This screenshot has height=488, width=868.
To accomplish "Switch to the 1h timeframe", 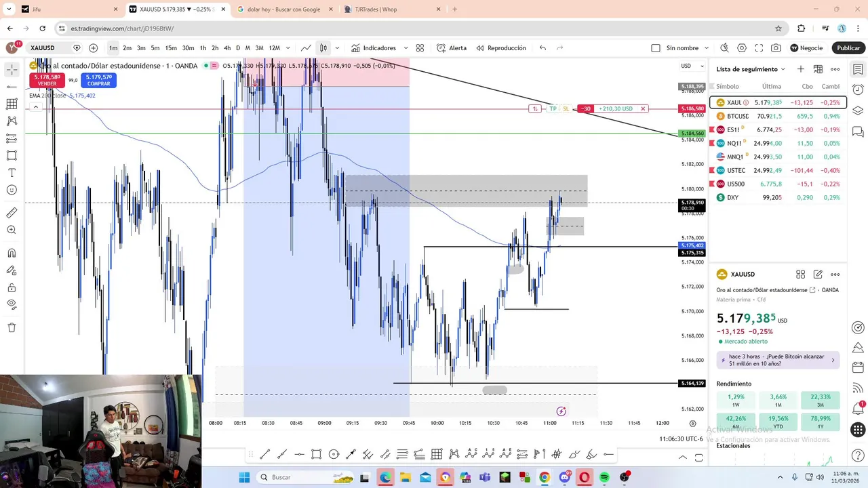I will point(203,48).
